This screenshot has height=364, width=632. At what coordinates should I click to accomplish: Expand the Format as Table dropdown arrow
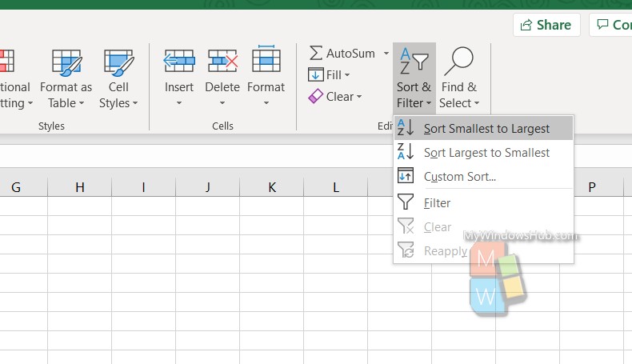[x=82, y=103]
